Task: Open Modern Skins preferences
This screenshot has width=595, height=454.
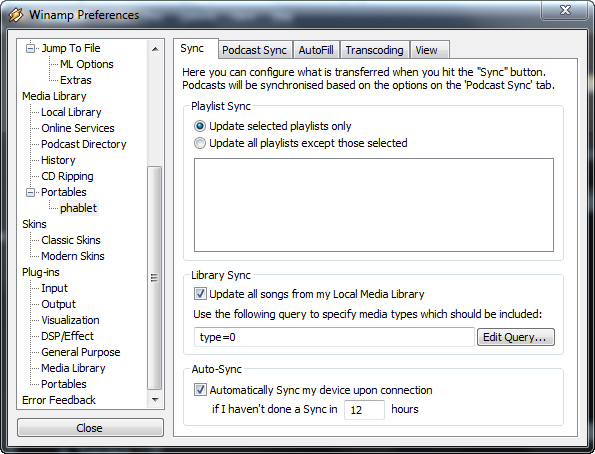Action: [x=73, y=256]
